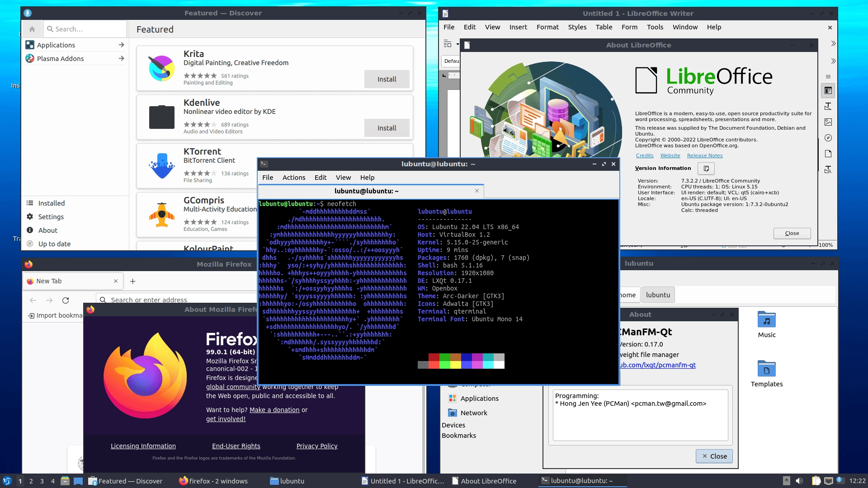Close About LibreOffice dialog
The width and height of the screenshot is (868, 488).
point(792,234)
